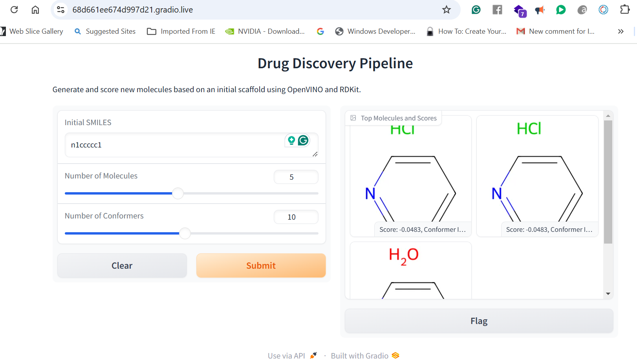Open the Use via API link
637x364 pixels.
(292, 356)
